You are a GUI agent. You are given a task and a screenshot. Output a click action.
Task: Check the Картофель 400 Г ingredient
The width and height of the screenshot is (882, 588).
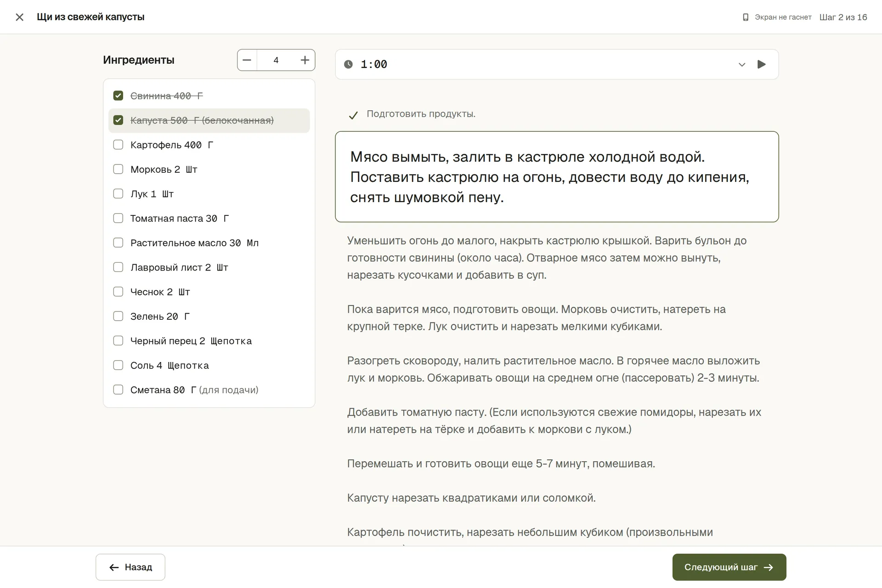coord(118,145)
